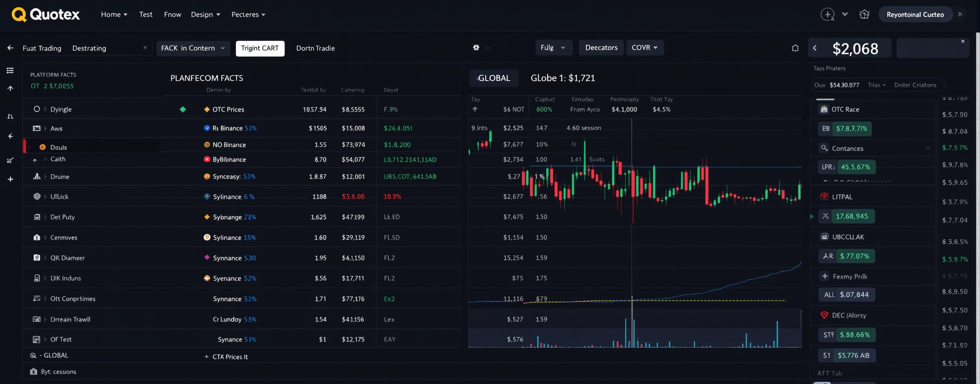
Task: Select the Destrating tab
Action: pyautogui.click(x=89, y=48)
